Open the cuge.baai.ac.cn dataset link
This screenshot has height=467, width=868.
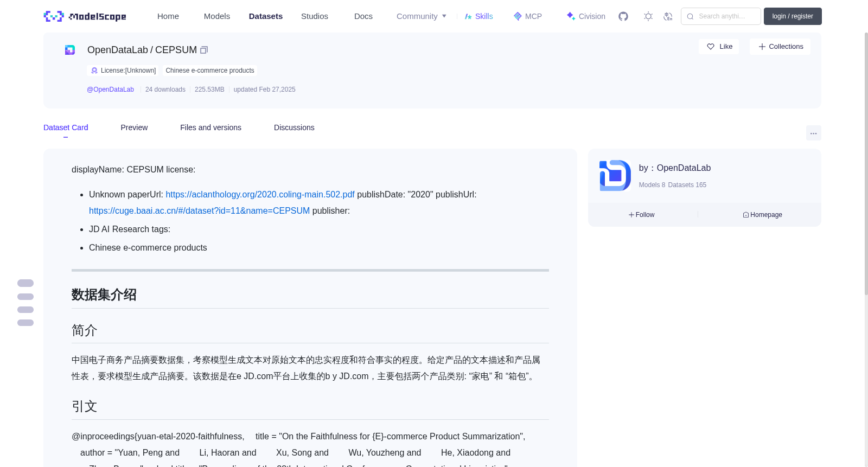[x=199, y=211]
